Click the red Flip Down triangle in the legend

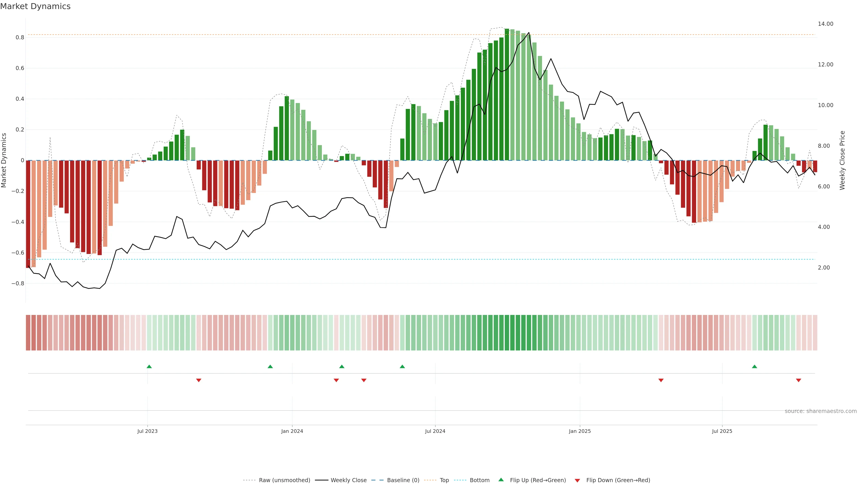[577, 480]
